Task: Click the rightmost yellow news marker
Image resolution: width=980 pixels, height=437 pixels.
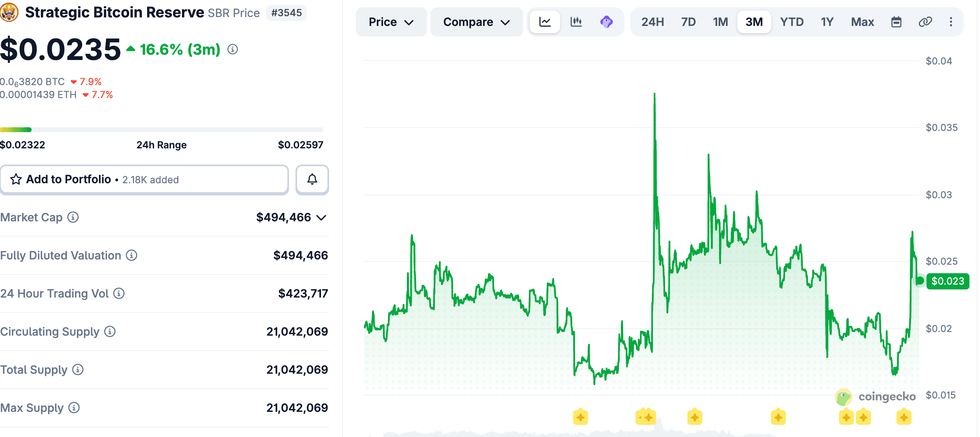Action: [x=904, y=417]
